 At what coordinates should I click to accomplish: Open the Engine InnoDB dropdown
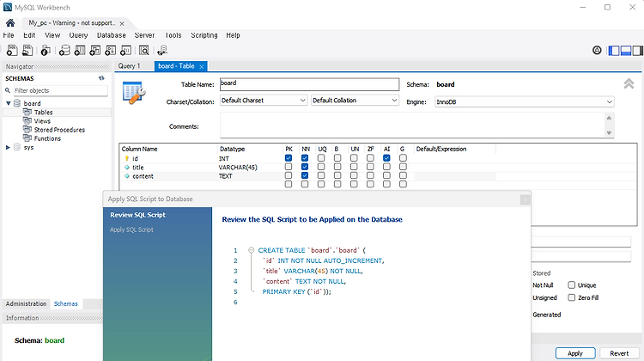pos(525,102)
